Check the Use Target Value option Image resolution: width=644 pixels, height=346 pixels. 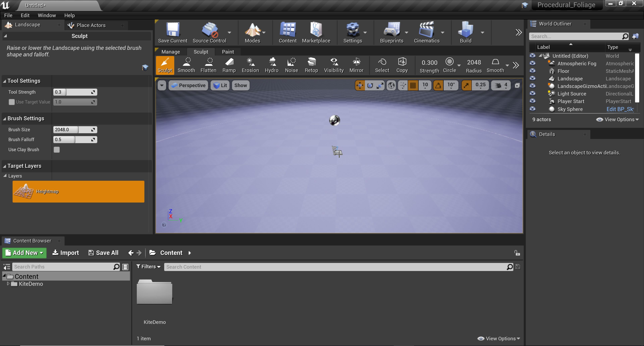[x=12, y=102]
